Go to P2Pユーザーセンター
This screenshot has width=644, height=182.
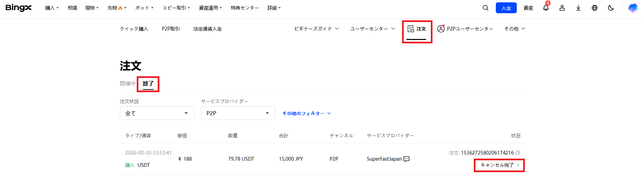[465, 29]
